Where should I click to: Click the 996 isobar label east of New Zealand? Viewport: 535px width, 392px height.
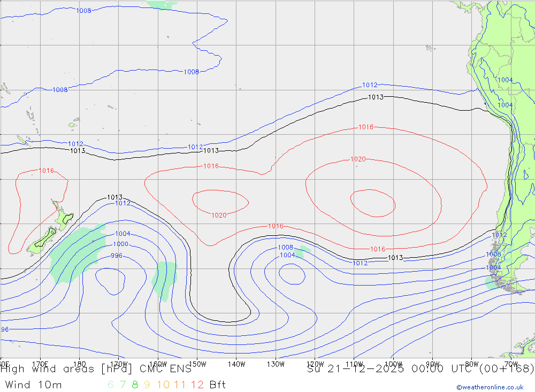(116, 256)
